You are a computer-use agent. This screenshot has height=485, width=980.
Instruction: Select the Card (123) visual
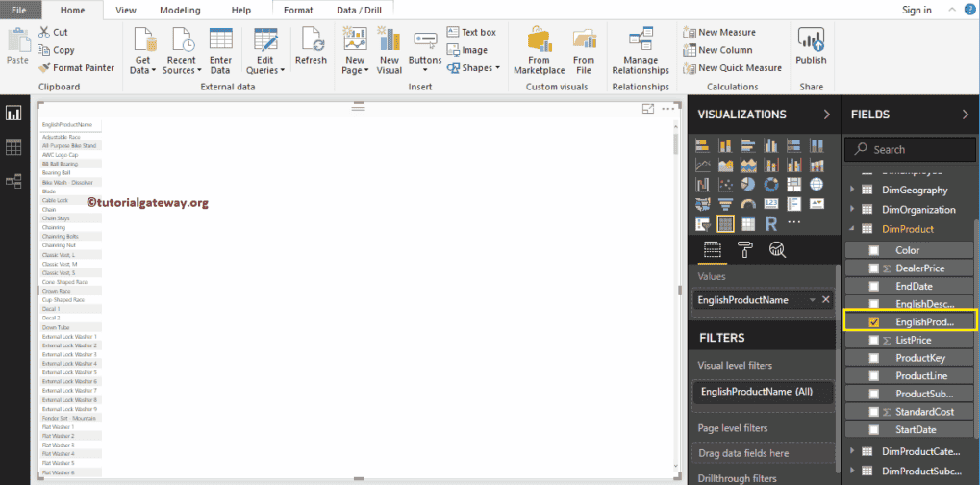coord(771,204)
